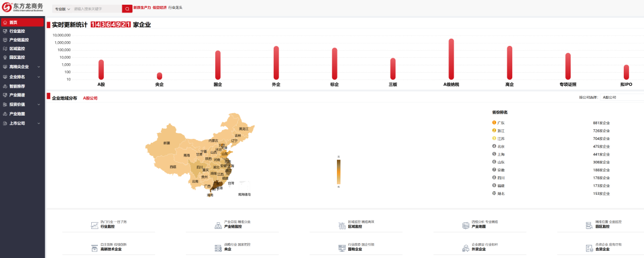
Task: Click the 行业监控 chart icon in bottom grid
Action: (x=94, y=225)
